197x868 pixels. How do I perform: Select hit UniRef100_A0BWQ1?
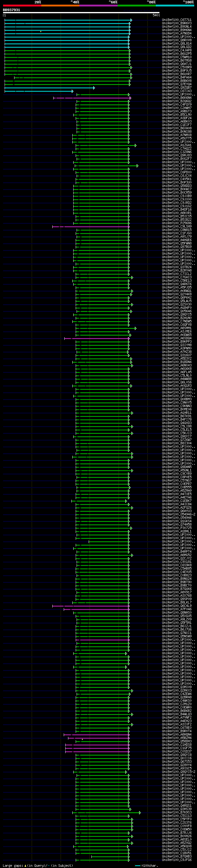point(176,291)
